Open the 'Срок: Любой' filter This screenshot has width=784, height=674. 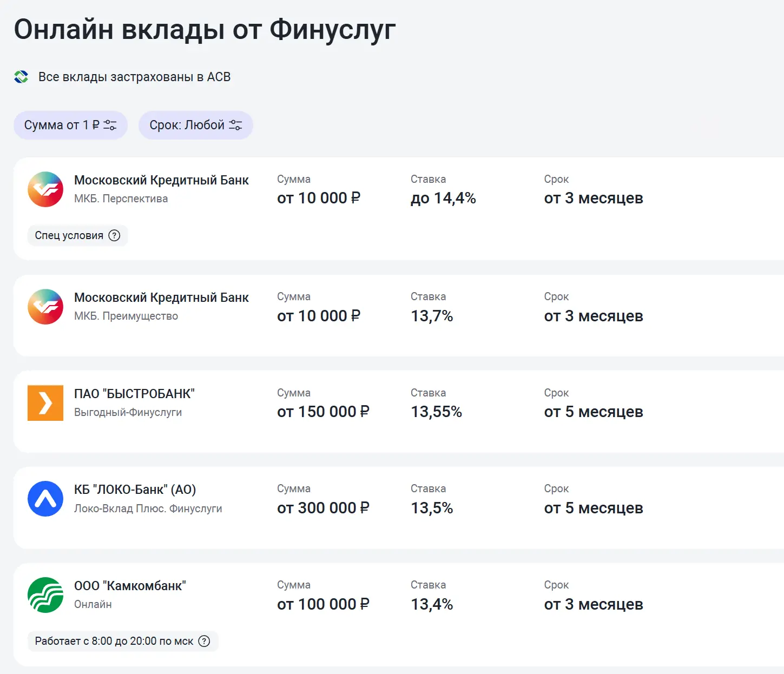(196, 125)
